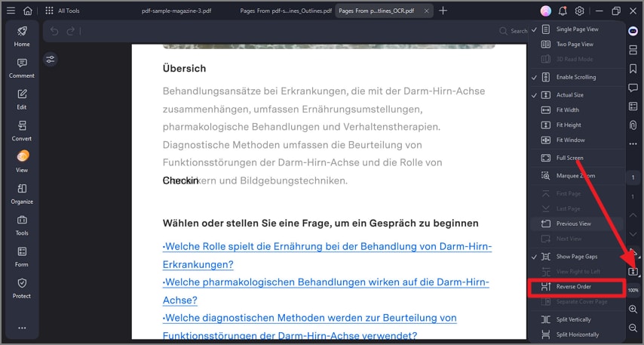Viewport: 644px width, 345px height.
Task: Go to next page down chevron
Action: 633,234
